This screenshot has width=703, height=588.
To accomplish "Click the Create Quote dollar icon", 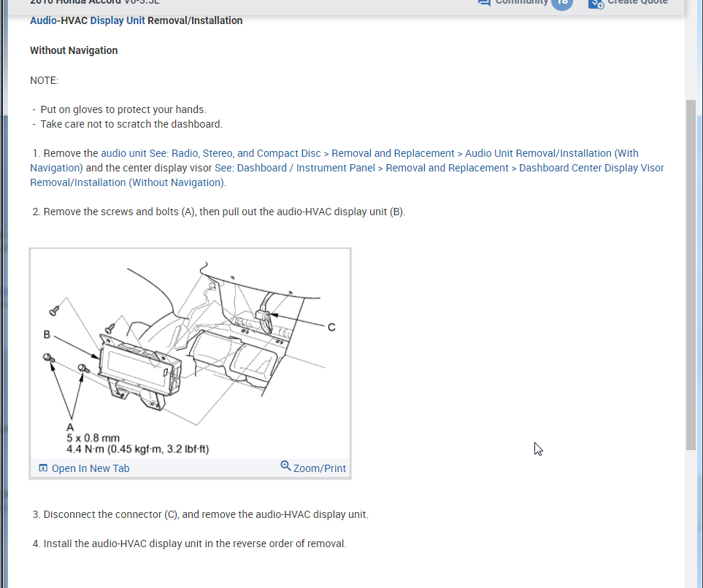I will 596,4.
